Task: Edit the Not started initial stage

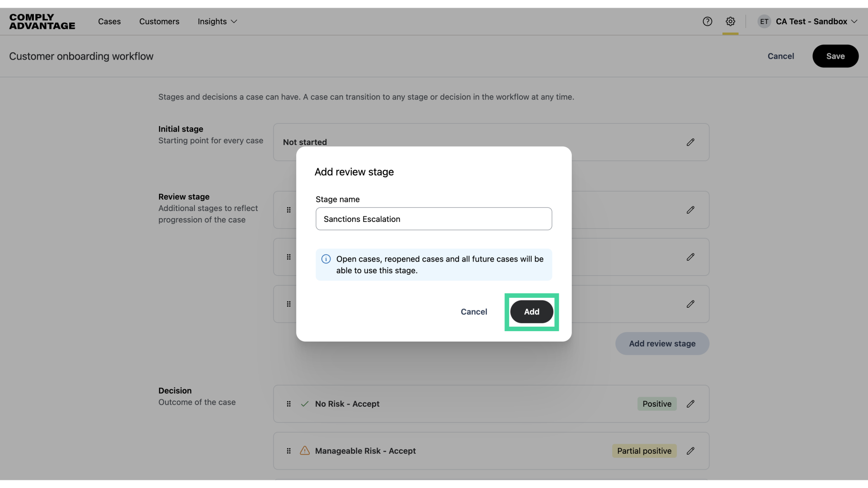Action: (x=690, y=142)
